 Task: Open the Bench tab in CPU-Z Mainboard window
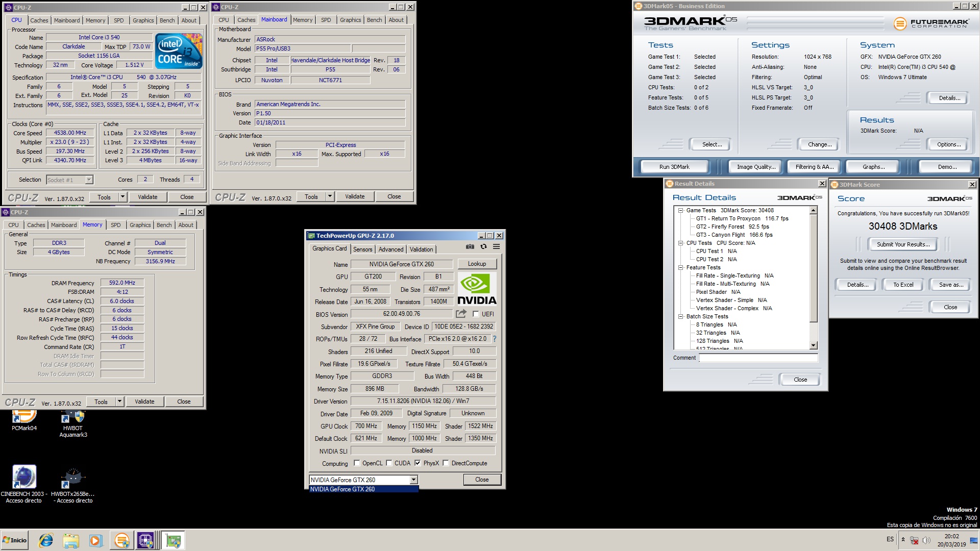374,20
